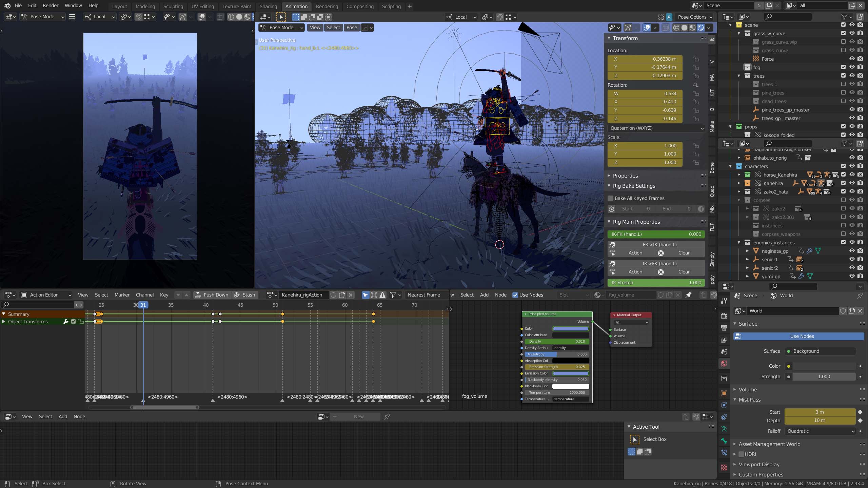The image size is (868, 488).
Task: Open the Render properties tab
Action: click(x=724, y=316)
